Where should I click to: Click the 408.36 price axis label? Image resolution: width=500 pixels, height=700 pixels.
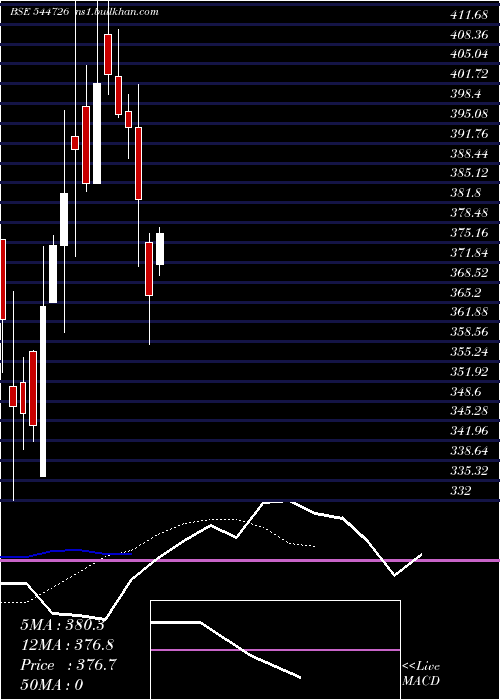point(469,35)
